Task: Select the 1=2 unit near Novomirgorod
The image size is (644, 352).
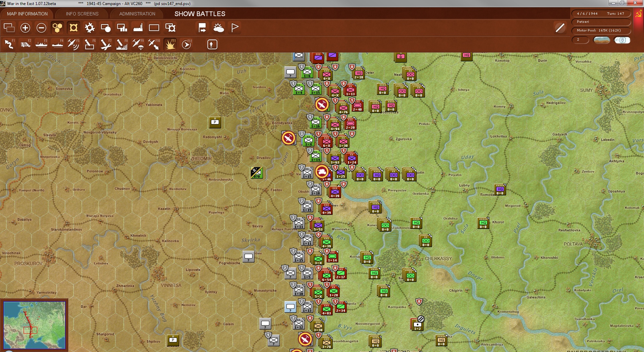Action: pyautogui.click(x=417, y=325)
